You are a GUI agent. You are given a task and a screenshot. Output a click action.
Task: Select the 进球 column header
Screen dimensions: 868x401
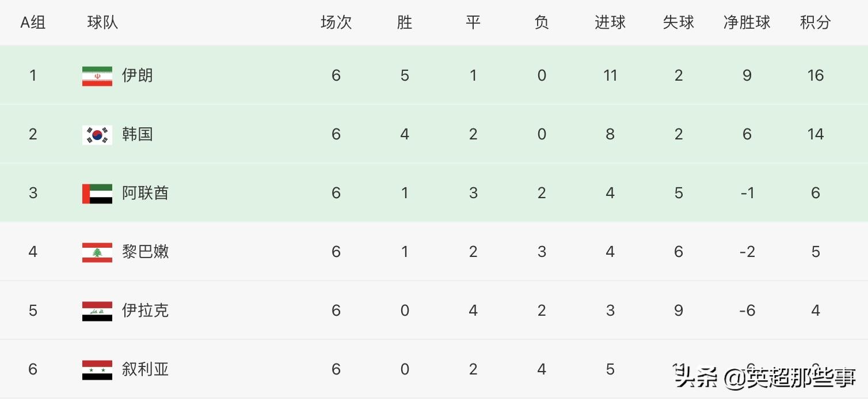pyautogui.click(x=610, y=22)
